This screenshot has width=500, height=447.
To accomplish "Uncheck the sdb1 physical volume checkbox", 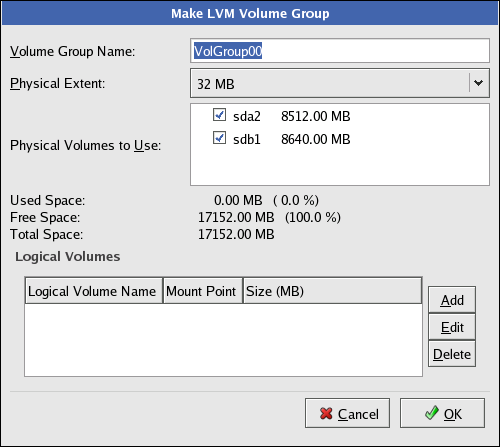I will click(x=219, y=138).
